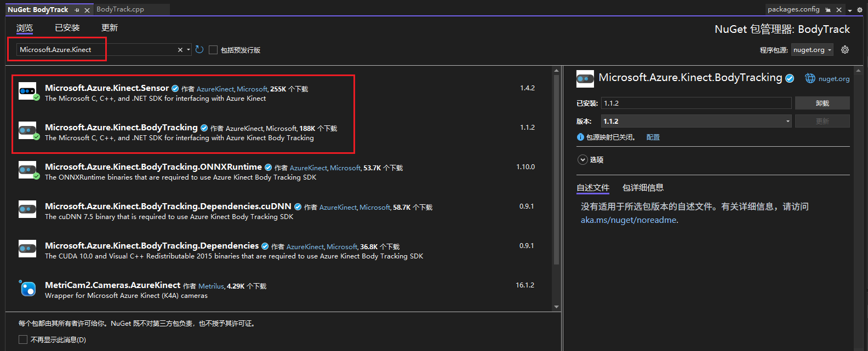The height and width of the screenshot is (351, 868).
Task: Click the refresh icon beside the search box
Action: pyautogui.click(x=199, y=50)
